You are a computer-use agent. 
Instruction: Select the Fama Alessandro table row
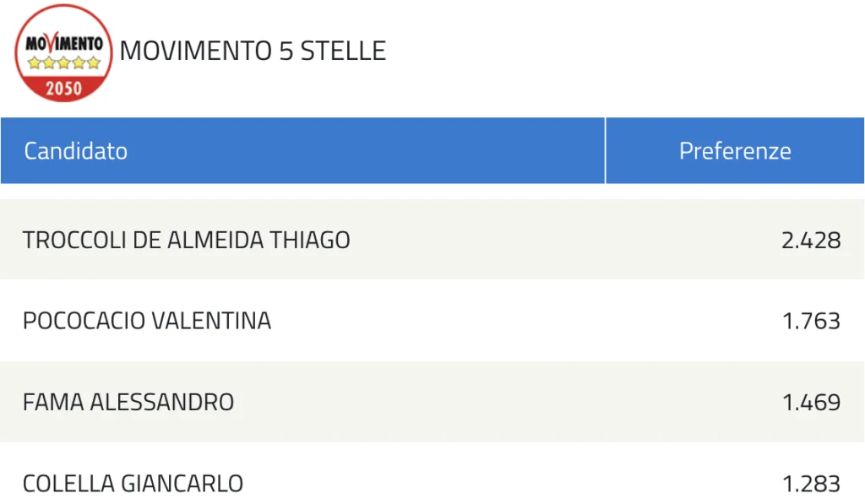(432, 402)
